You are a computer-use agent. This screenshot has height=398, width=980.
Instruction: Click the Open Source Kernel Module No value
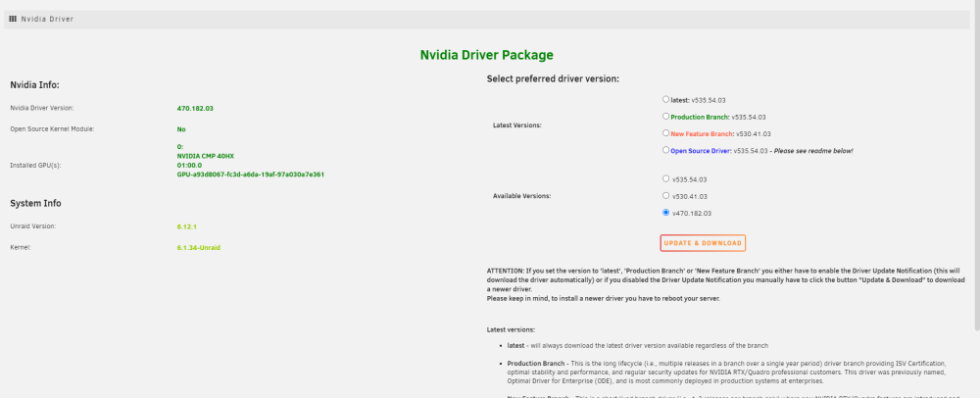pos(181,129)
